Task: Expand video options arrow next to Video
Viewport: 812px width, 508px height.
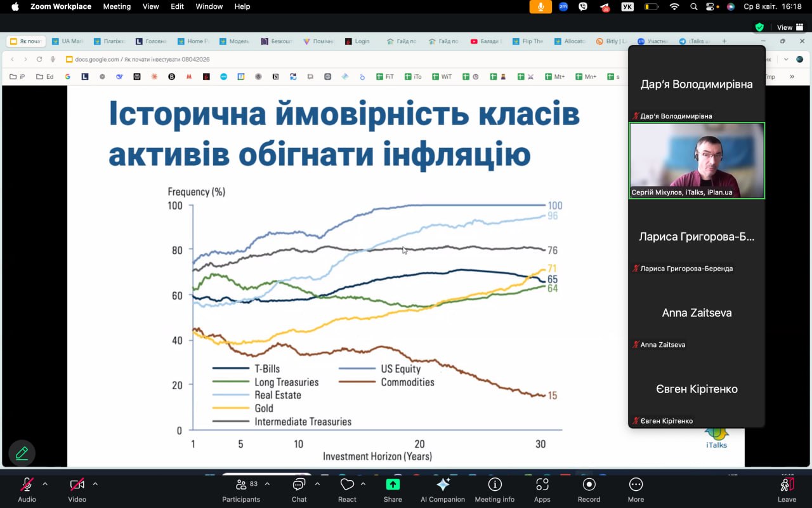Action: click(95, 484)
